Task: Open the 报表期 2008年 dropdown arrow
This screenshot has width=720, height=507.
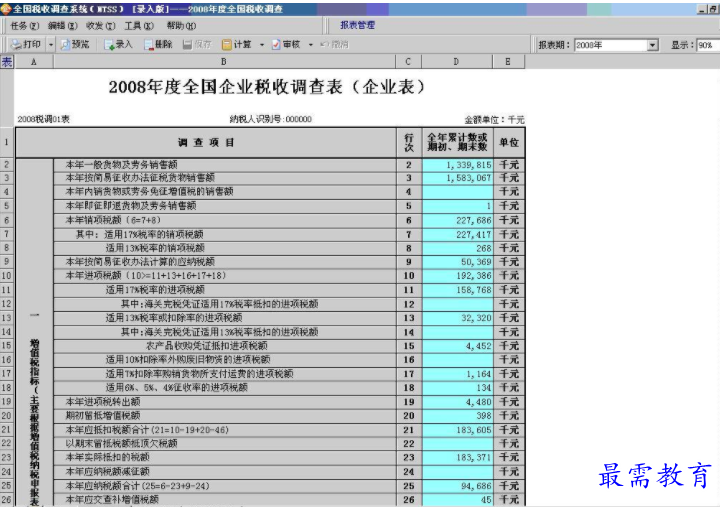Action: (x=652, y=45)
